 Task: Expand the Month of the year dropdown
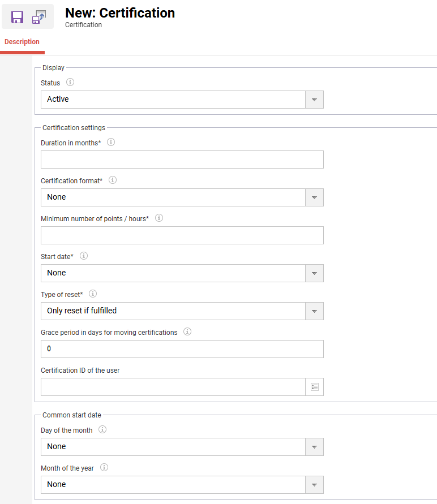pos(315,485)
